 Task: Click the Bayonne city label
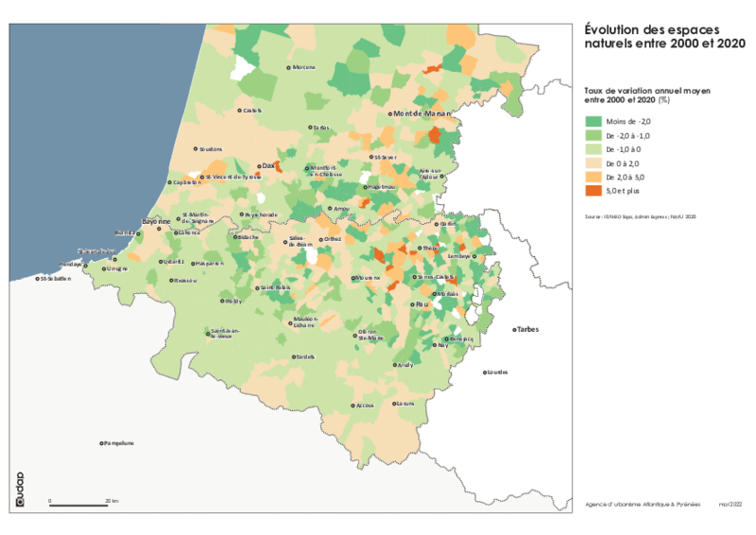pos(156,221)
